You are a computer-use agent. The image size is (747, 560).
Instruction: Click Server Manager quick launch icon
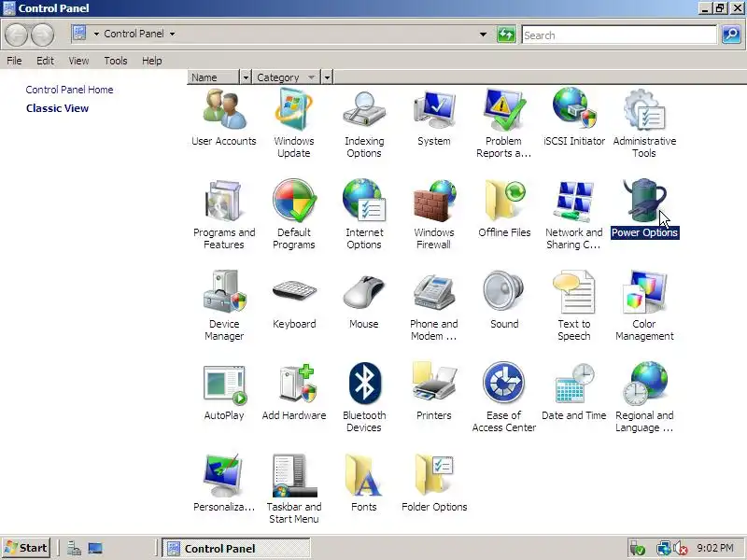point(74,549)
